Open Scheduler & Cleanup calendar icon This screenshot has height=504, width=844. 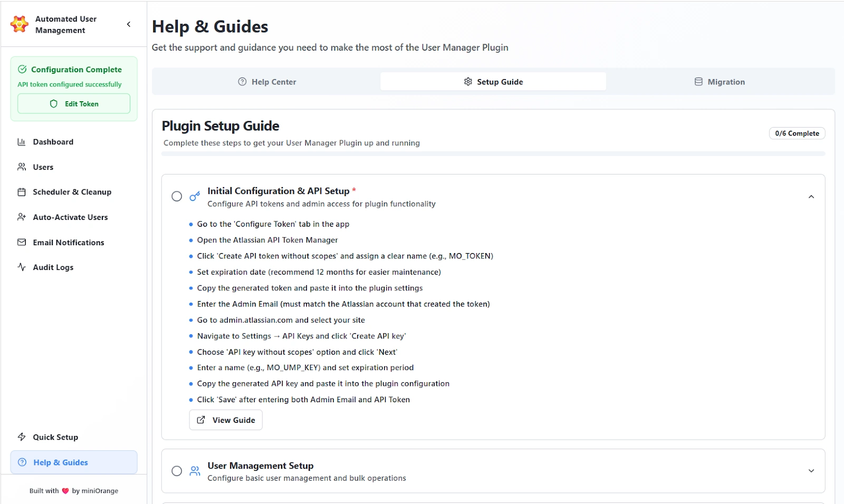(x=22, y=192)
